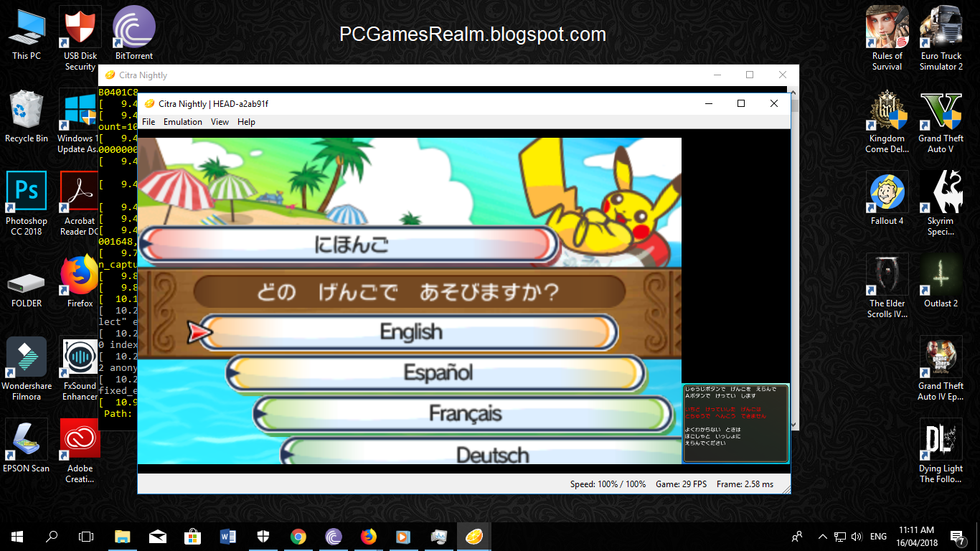The height and width of the screenshot is (551, 980).
Task: Open the Recycle Bin
Action: coord(27,116)
